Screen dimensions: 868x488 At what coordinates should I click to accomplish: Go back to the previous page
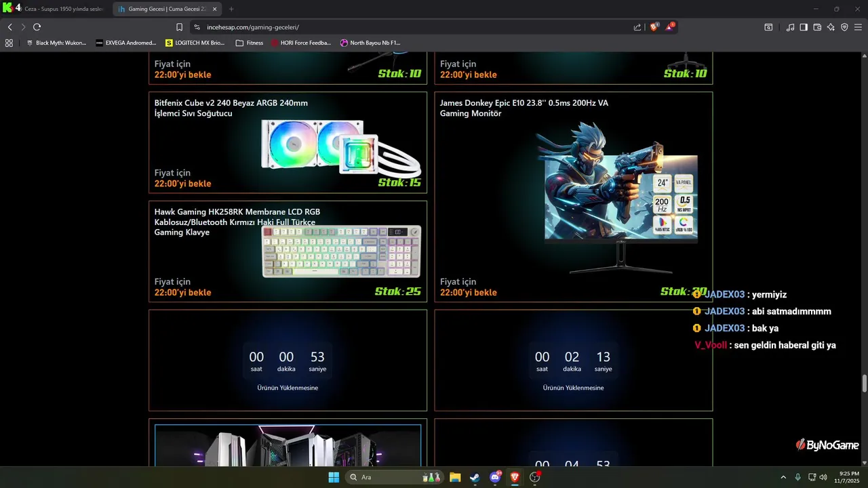pyautogui.click(x=9, y=27)
